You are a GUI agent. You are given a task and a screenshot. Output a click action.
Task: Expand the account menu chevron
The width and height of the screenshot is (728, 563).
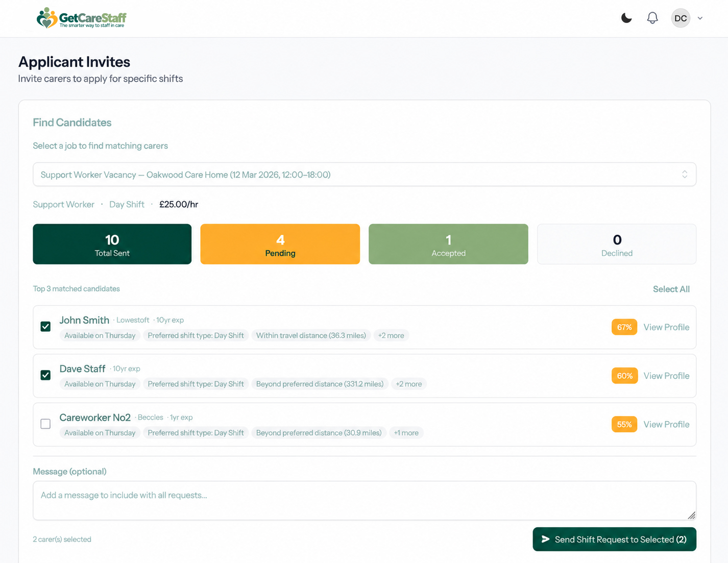click(x=700, y=18)
